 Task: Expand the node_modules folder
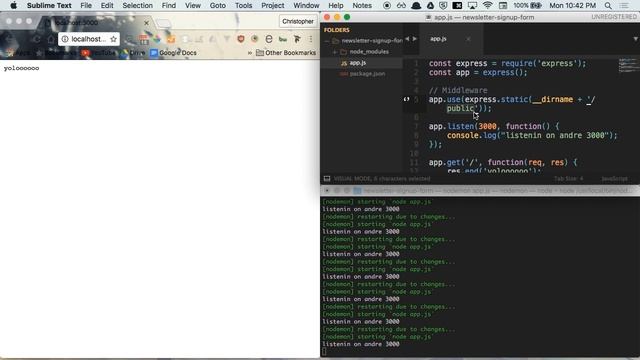click(335, 52)
